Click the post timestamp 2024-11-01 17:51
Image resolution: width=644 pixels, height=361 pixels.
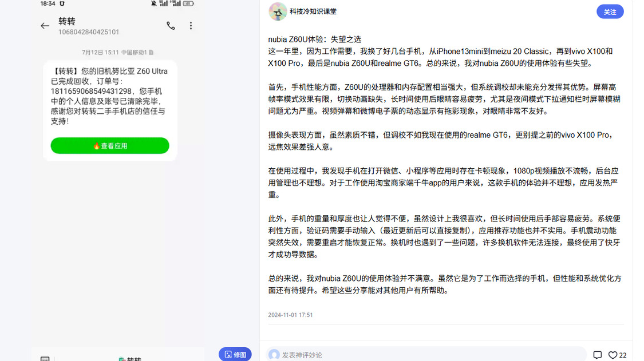click(290, 315)
